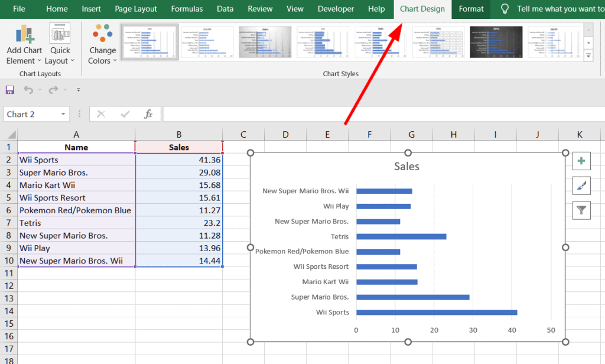Screen dimensions: 605x364
Task: Click the Chart Elements plus button beside chart
Action: pos(581,161)
